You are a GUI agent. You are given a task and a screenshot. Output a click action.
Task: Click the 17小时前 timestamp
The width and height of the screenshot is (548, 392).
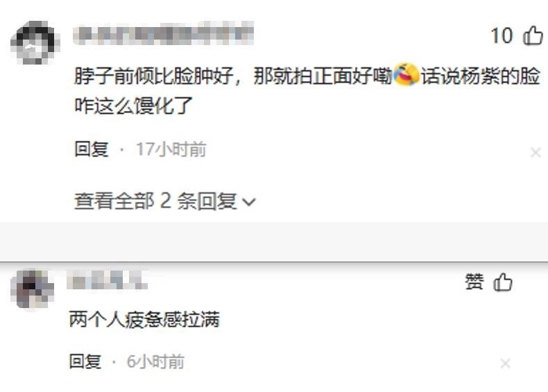point(171,149)
